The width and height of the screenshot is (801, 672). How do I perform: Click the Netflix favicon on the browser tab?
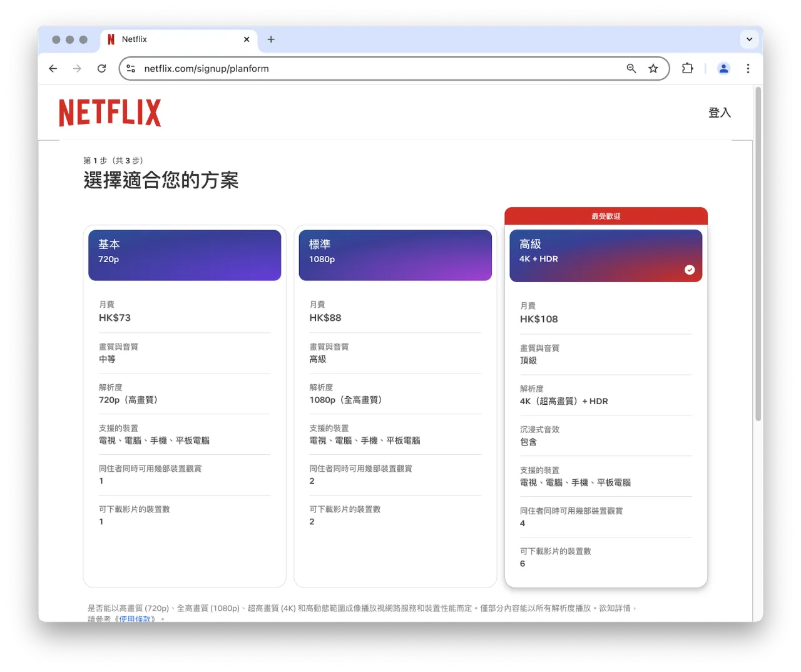click(x=111, y=39)
